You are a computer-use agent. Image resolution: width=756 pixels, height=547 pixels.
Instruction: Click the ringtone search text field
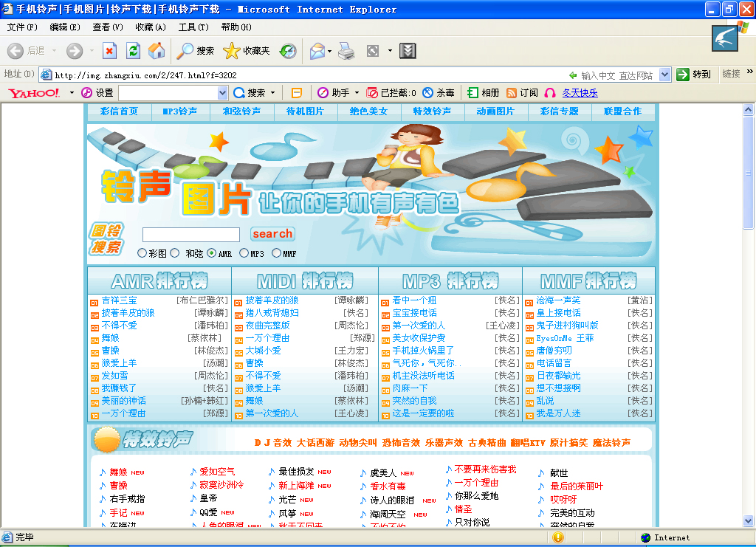pos(190,235)
